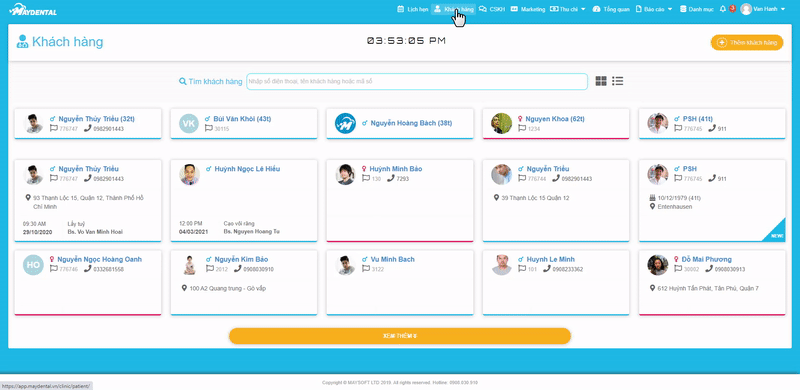Expand the Báo cáo dropdown menu

654,9
